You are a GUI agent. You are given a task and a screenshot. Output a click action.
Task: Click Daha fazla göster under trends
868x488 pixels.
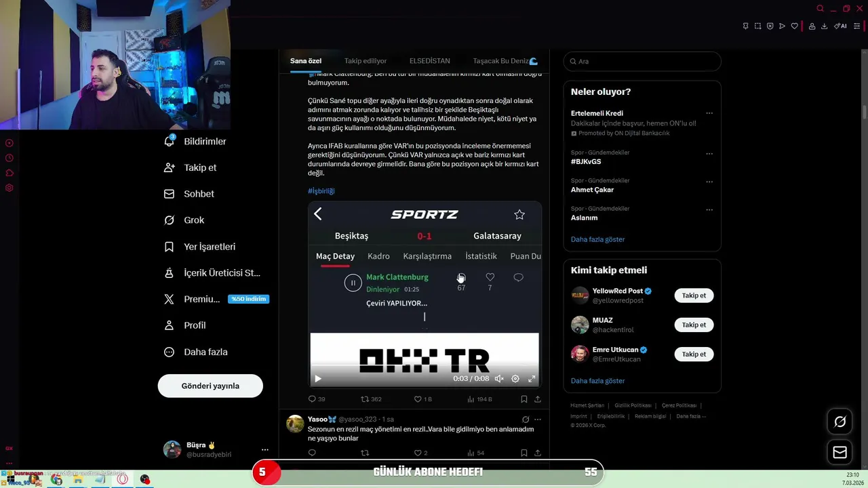point(597,239)
